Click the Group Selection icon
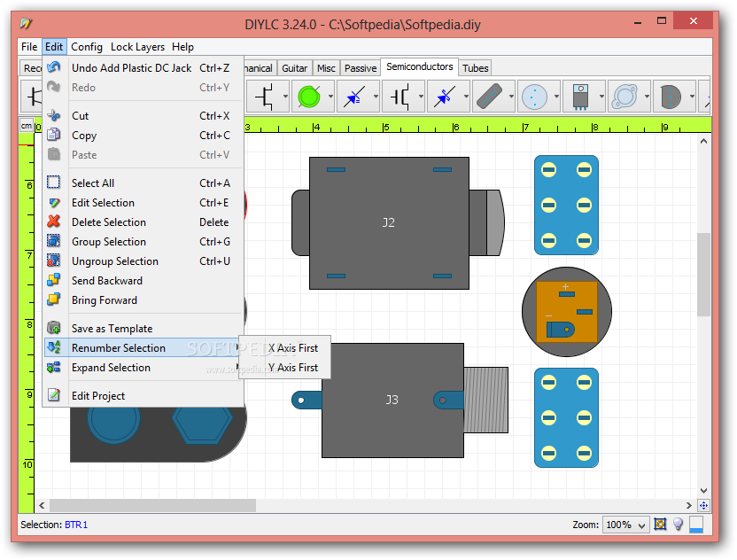 coord(54,241)
